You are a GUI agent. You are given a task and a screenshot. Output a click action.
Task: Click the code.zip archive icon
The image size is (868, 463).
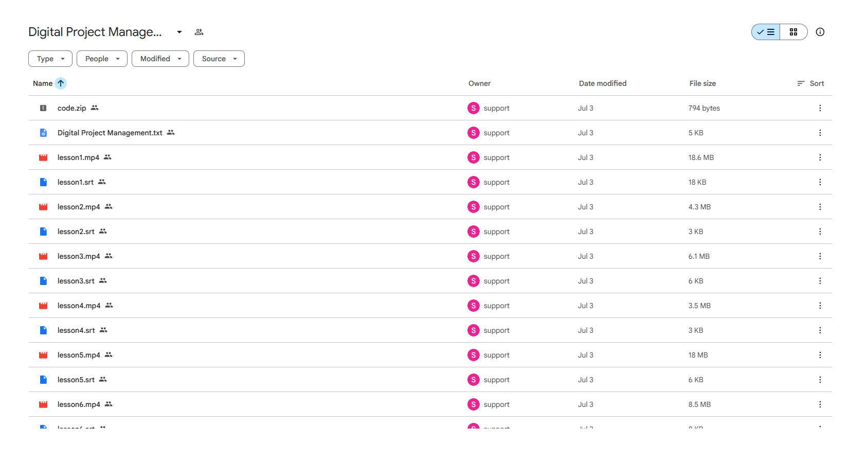click(x=43, y=108)
